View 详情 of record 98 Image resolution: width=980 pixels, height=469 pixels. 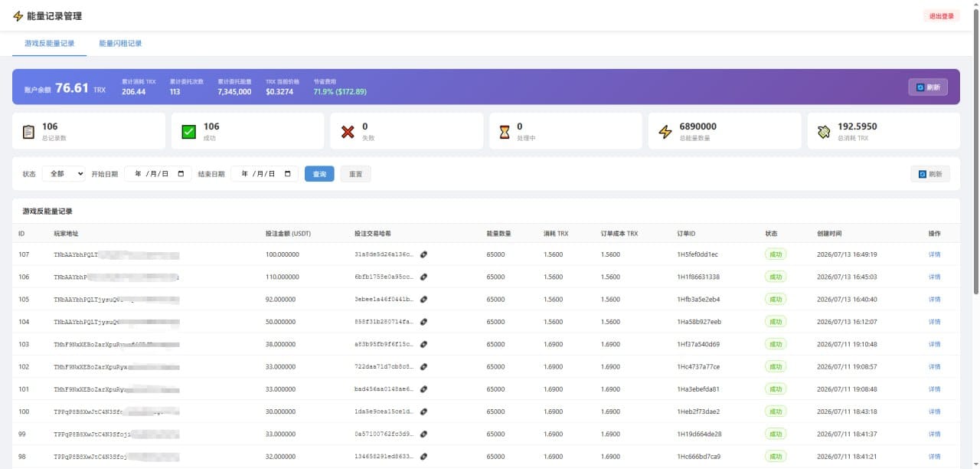click(934, 457)
